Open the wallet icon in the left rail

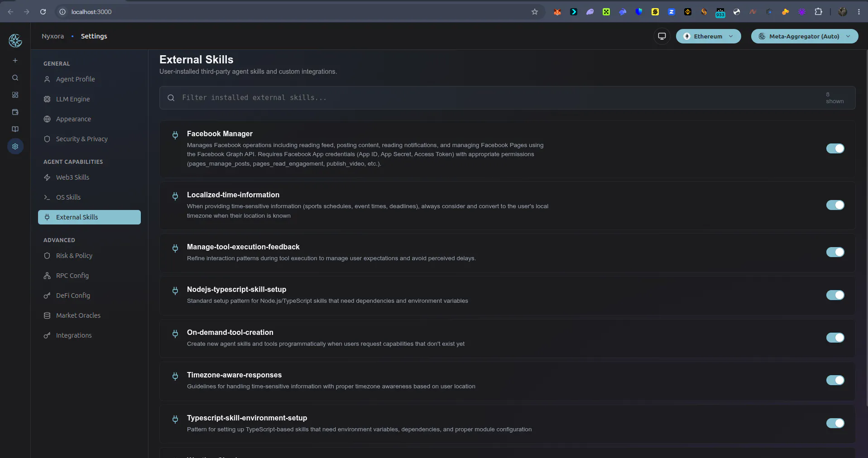click(x=15, y=112)
